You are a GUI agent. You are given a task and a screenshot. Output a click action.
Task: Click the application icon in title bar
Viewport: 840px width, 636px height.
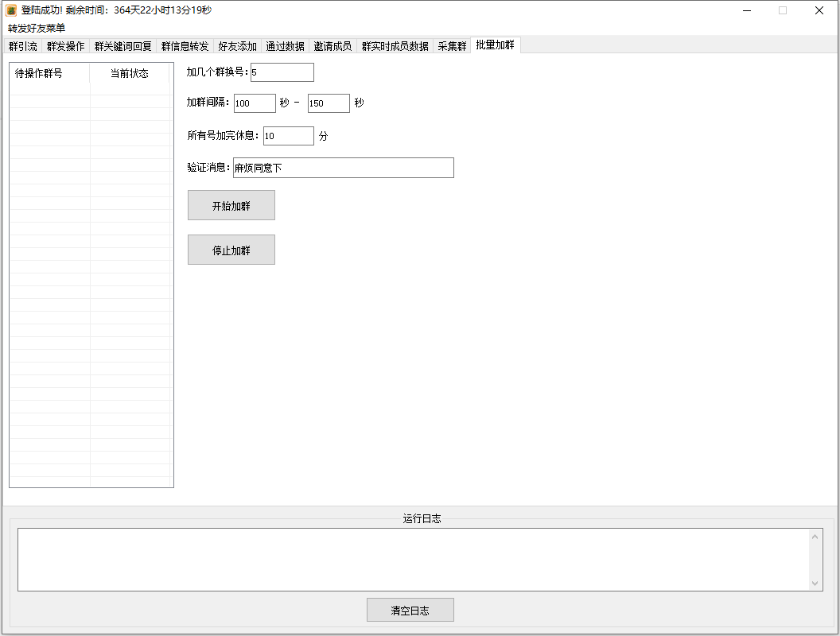click(10, 10)
